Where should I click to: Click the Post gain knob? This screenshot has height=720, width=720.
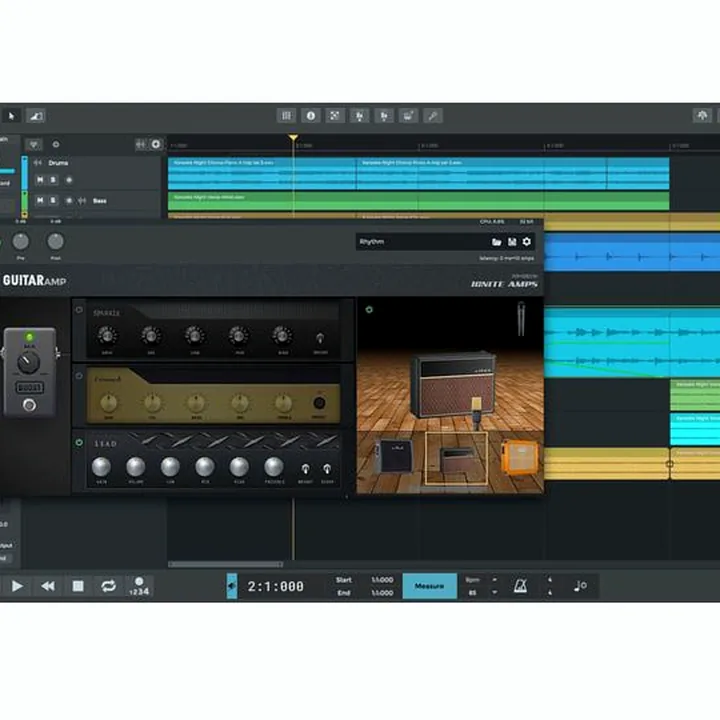pyautogui.click(x=56, y=242)
